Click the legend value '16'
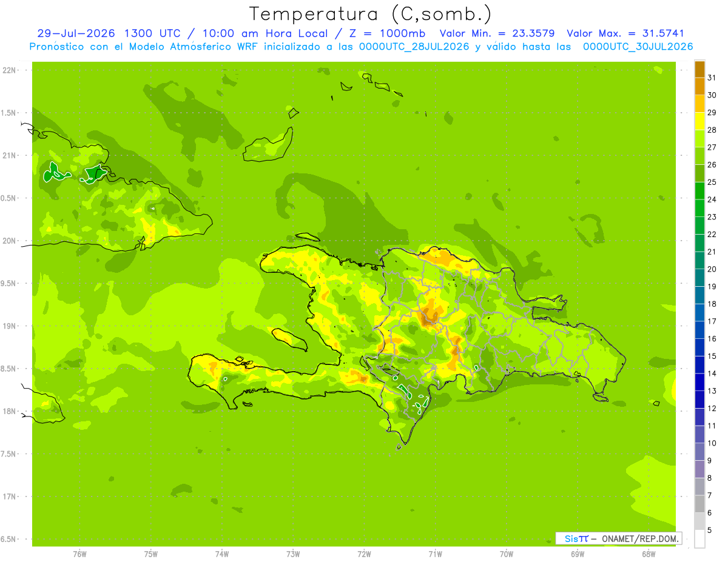Screen dimensions: 728x562 click(712, 339)
